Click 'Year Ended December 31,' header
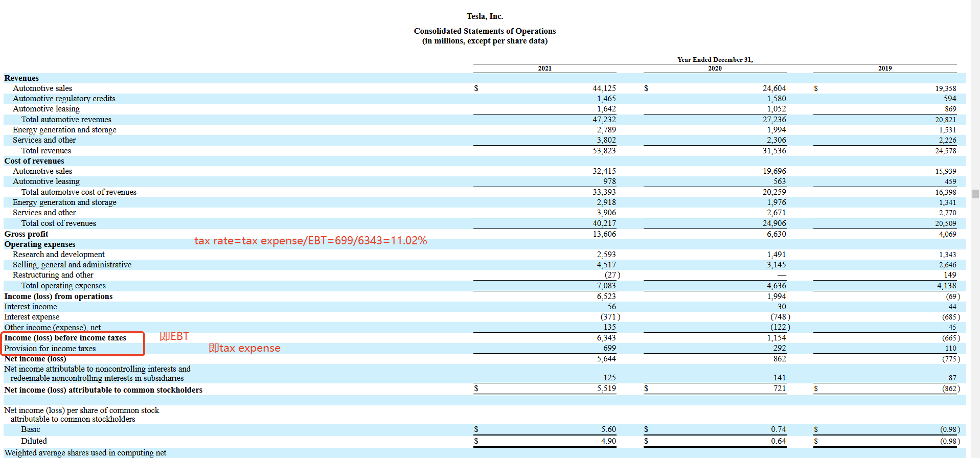Screen dimensions: 980x458 [715, 60]
